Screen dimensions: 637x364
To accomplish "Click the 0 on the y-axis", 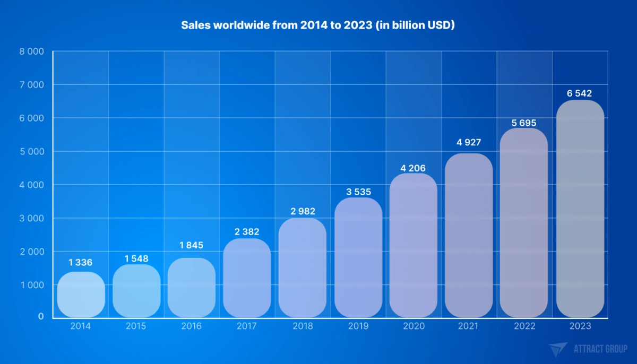I will (x=41, y=317).
